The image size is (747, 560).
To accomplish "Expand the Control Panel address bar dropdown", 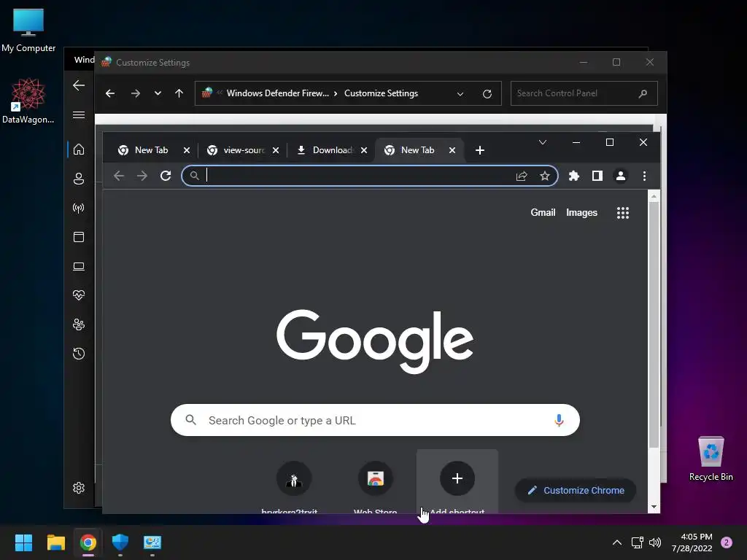I will [460, 94].
